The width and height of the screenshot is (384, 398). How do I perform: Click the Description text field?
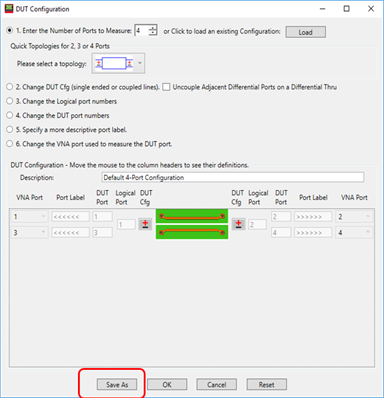point(233,177)
